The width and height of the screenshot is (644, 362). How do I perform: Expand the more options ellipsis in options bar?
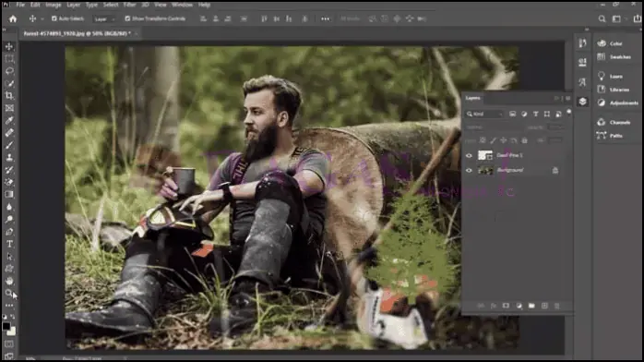(326, 18)
